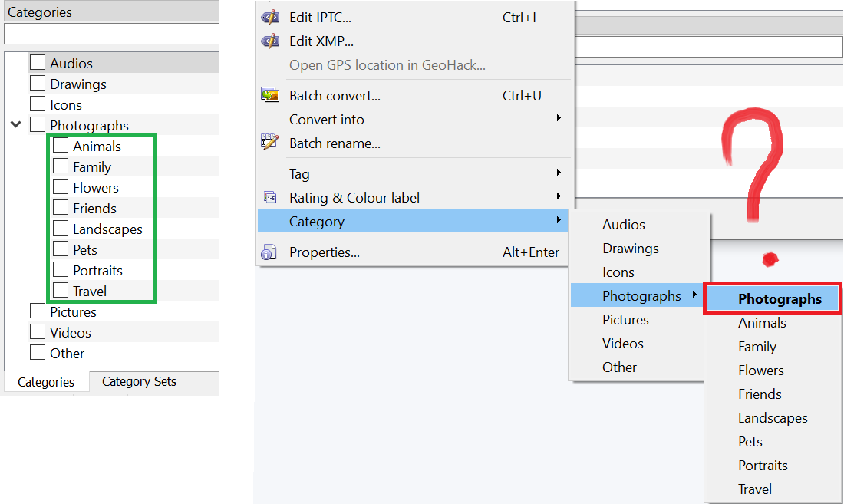Click the Edit XMP icon
This screenshot has width=844, height=504.
[270, 41]
